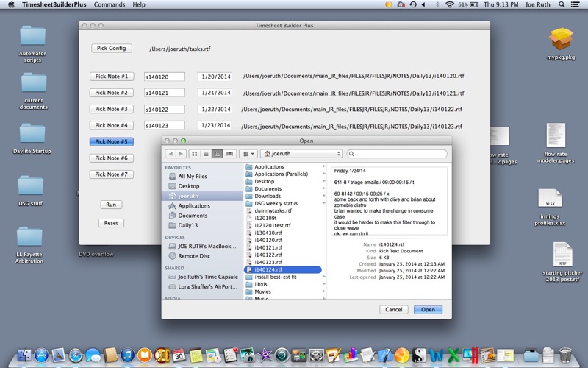588x368 pixels.
Task: Select Applications in Favorites sidebar
Action: click(194, 206)
